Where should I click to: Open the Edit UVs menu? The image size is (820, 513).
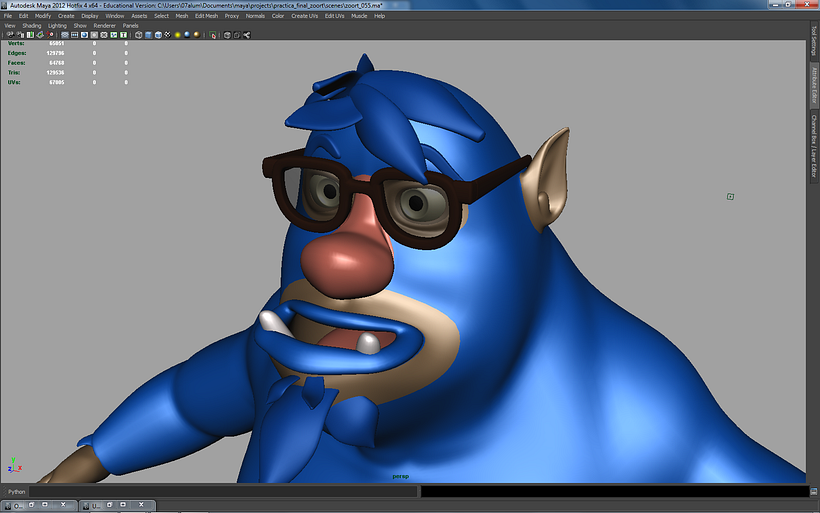point(334,16)
